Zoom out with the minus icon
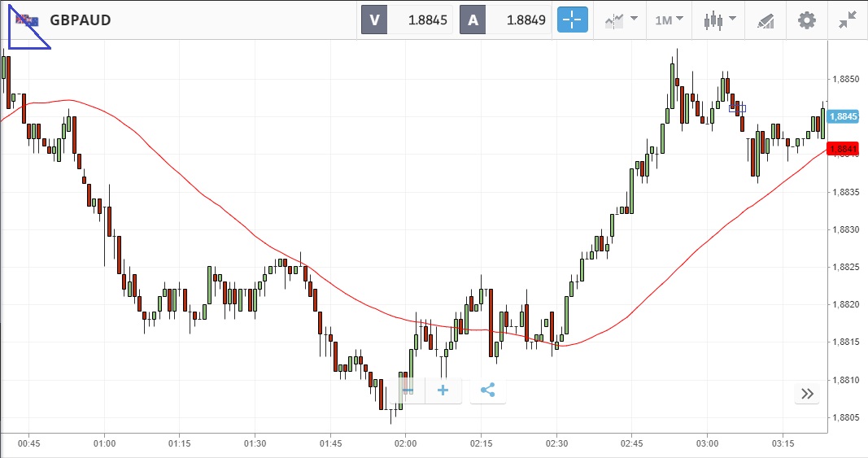The height and width of the screenshot is (458, 868). pyautogui.click(x=408, y=390)
